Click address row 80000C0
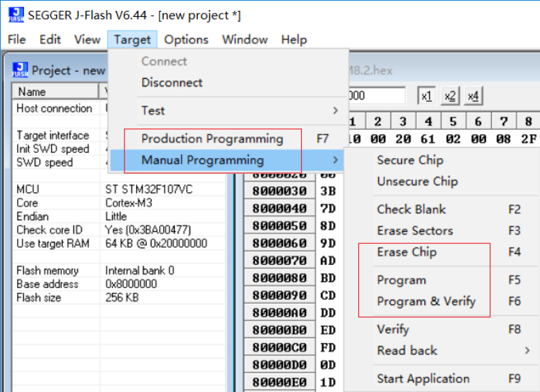 coord(280,348)
